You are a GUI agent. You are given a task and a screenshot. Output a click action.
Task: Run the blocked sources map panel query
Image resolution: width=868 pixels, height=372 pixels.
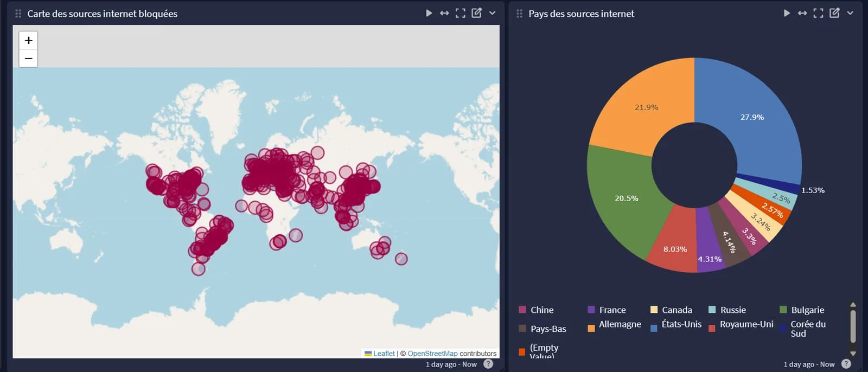pos(429,13)
